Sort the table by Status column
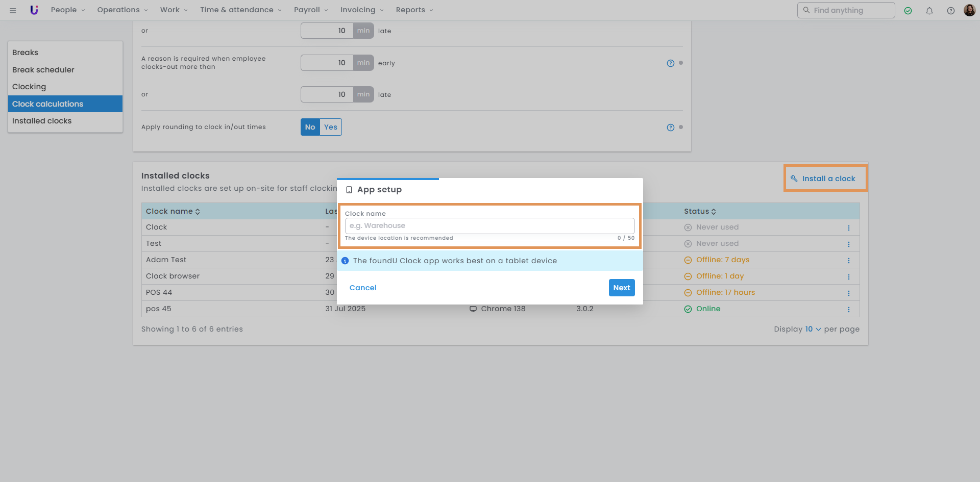980x482 pixels. pos(700,211)
